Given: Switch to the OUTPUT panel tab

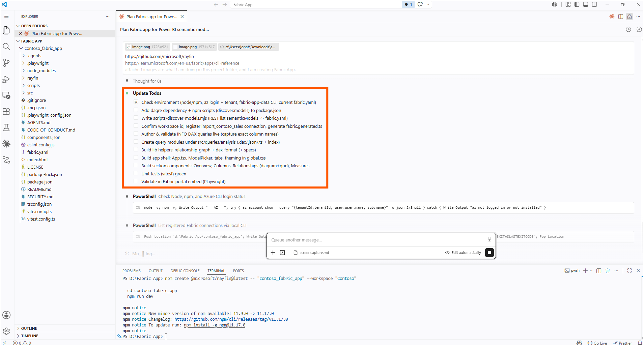Looking at the screenshot, I should [x=156, y=271].
